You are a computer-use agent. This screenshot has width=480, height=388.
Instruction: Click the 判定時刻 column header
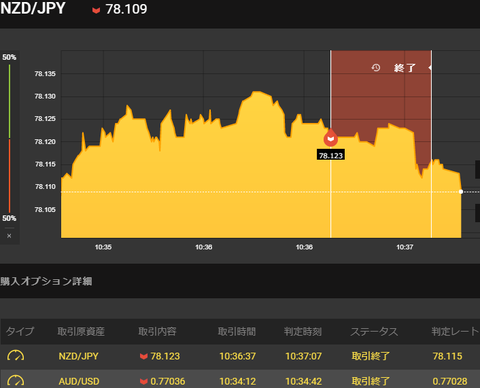pos(303,331)
